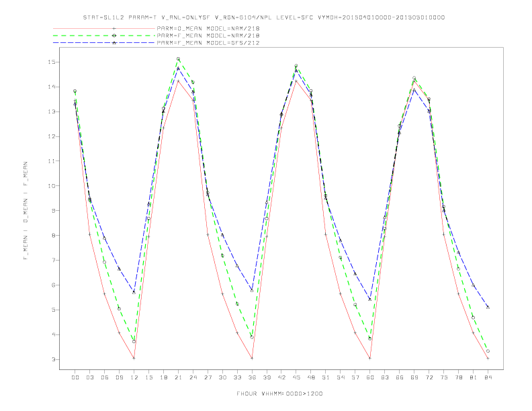Click x-axis forecast hour label 66
This screenshot has width=532, height=411.
pos(400,377)
